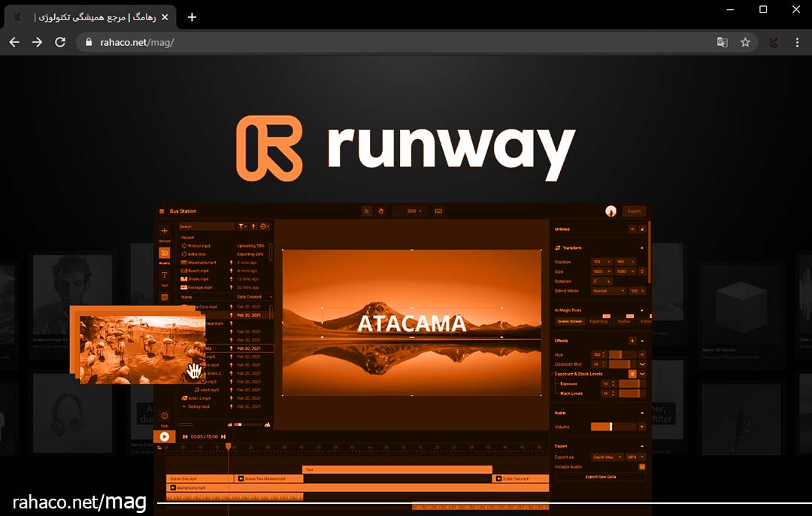Open the Chrome three-dot menu

point(797,42)
